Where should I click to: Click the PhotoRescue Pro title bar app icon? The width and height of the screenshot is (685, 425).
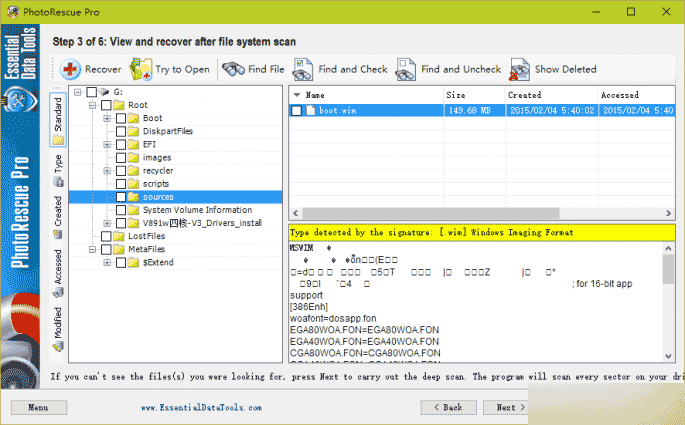13,11
